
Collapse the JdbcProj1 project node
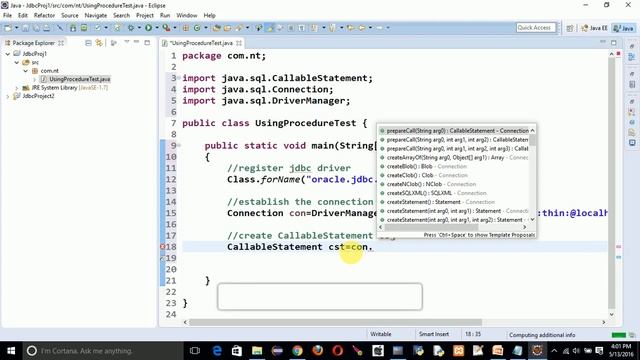(x=8, y=54)
